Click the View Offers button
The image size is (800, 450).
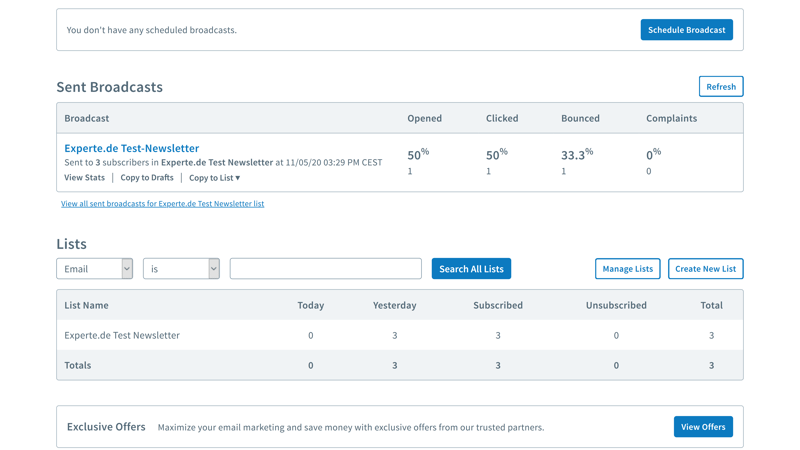click(x=703, y=427)
